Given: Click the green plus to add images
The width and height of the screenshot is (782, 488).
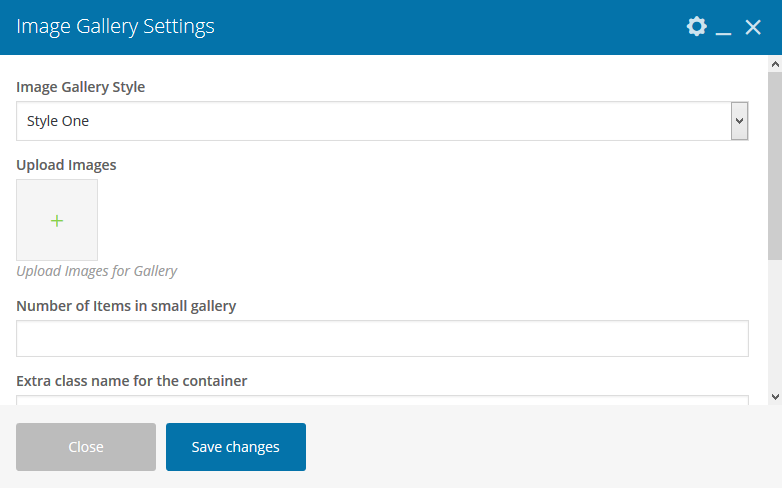Looking at the screenshot, I should pos(57,220).
